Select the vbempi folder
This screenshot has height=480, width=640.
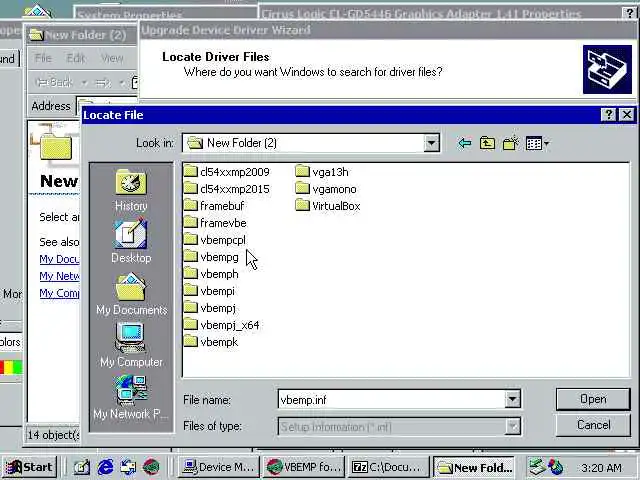[209, 291]
